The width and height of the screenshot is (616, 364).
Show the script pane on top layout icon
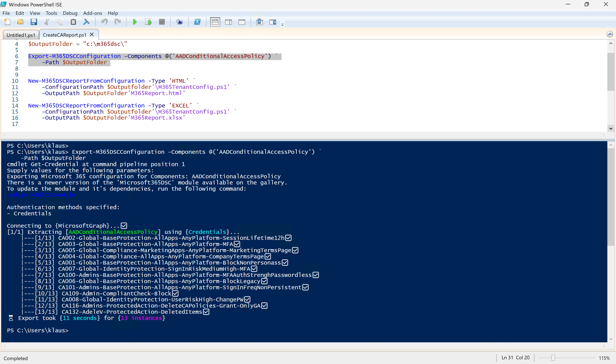[x=215, y=22]
